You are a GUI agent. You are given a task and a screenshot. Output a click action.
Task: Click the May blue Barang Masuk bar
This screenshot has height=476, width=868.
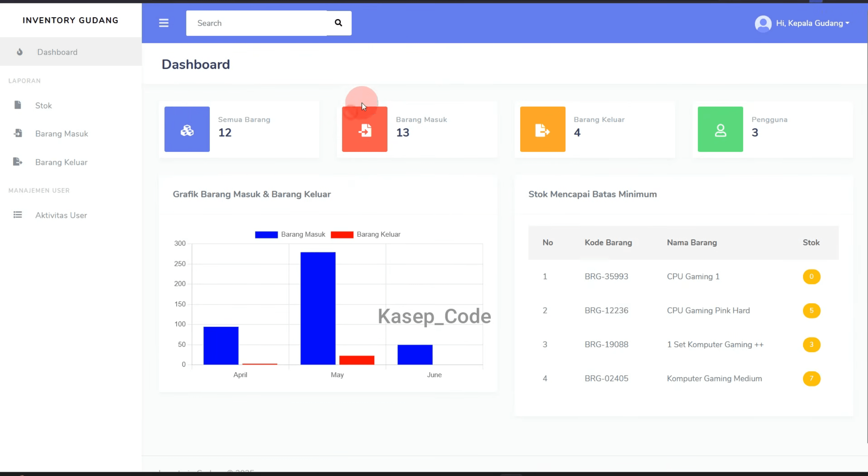[x=318, y=308]
